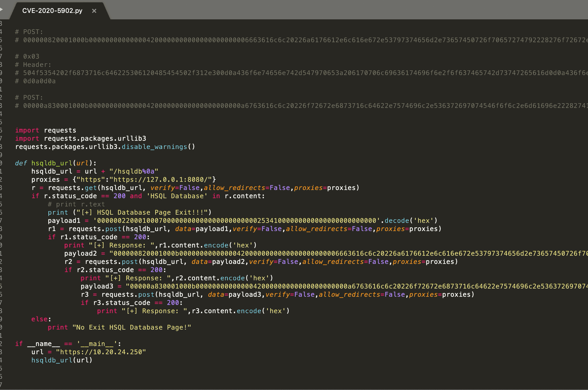Image resolution: width=588 pixels, height=390 pixels.
Task: Click the '# 0d0a0d0a' comment line
Action: tap(35, 81)
